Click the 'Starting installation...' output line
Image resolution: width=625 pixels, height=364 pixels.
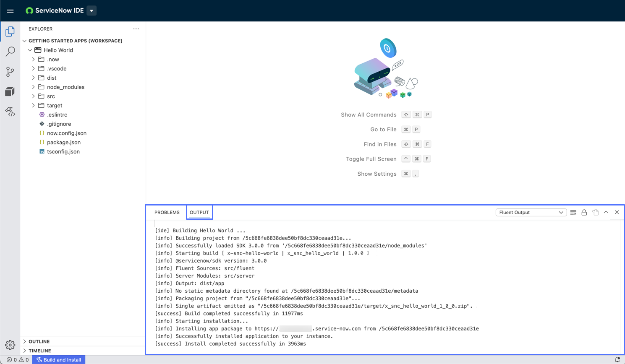tap(201, 321)
